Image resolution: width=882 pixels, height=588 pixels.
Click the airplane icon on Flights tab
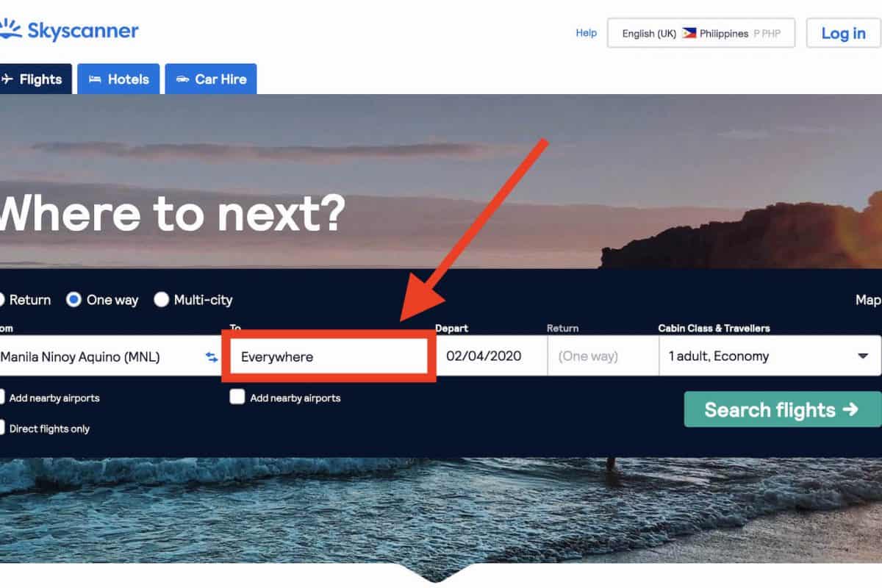tap(7, 79)
